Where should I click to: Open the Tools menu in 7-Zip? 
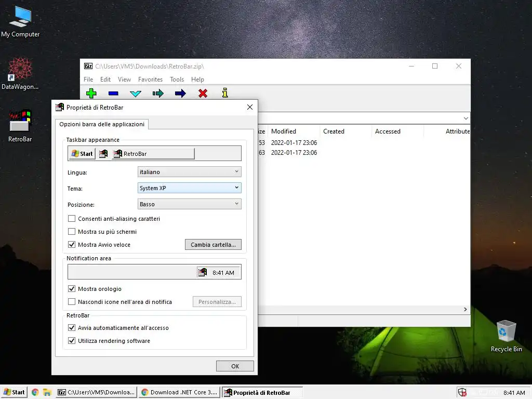click(177, 79)
